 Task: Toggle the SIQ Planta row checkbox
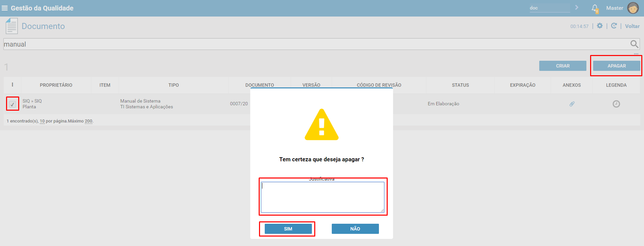point(12,104)
